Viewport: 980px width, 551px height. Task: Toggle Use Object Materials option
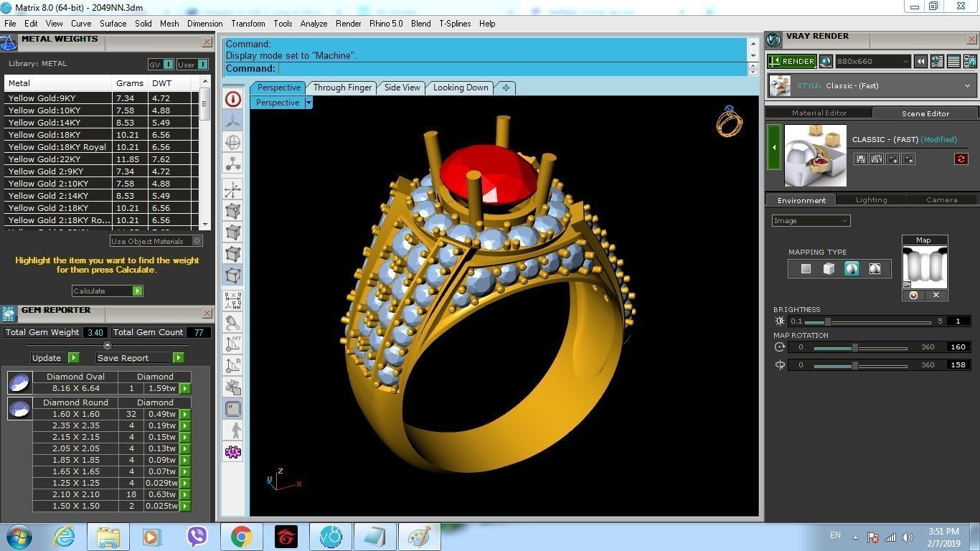[x=156, y=241]
